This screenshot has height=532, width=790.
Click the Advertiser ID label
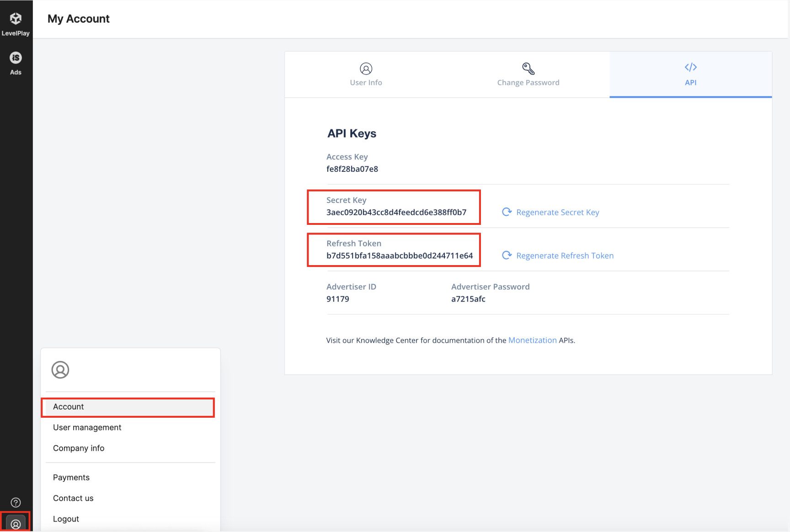point(351,287)
